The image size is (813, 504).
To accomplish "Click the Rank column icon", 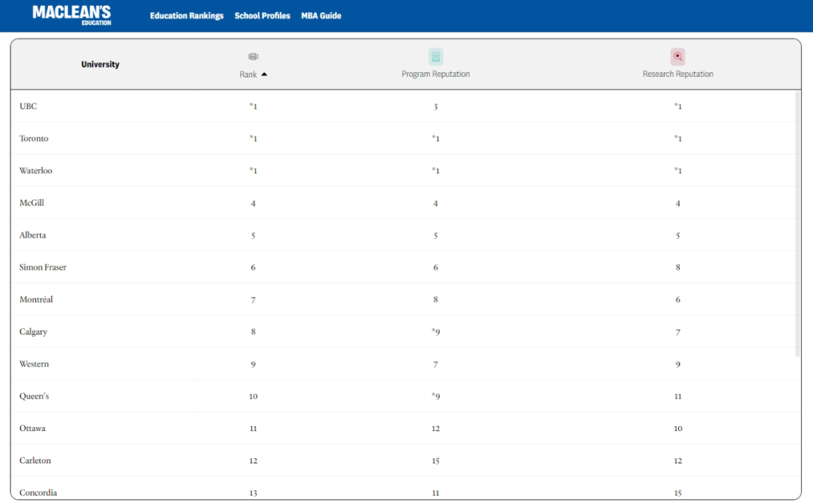I will click(x=253, y=56).
